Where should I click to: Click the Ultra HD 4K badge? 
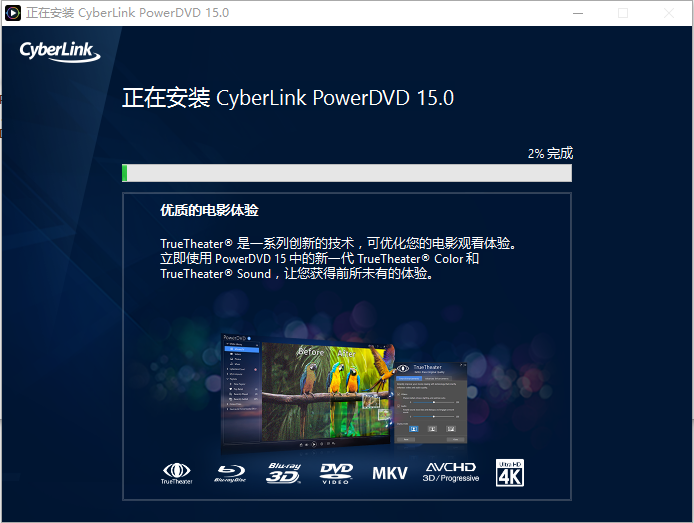click(x=509, y=472)
